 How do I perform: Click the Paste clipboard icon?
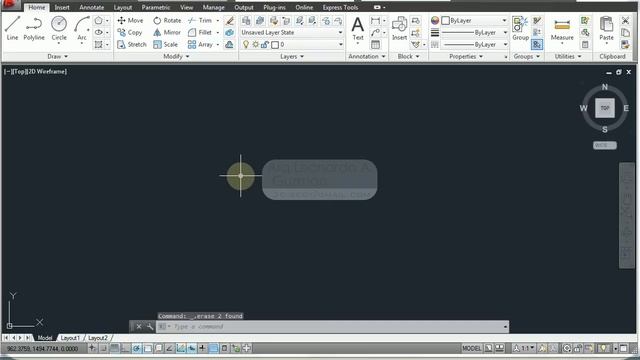pyautogui.click(x=606, y=29)
